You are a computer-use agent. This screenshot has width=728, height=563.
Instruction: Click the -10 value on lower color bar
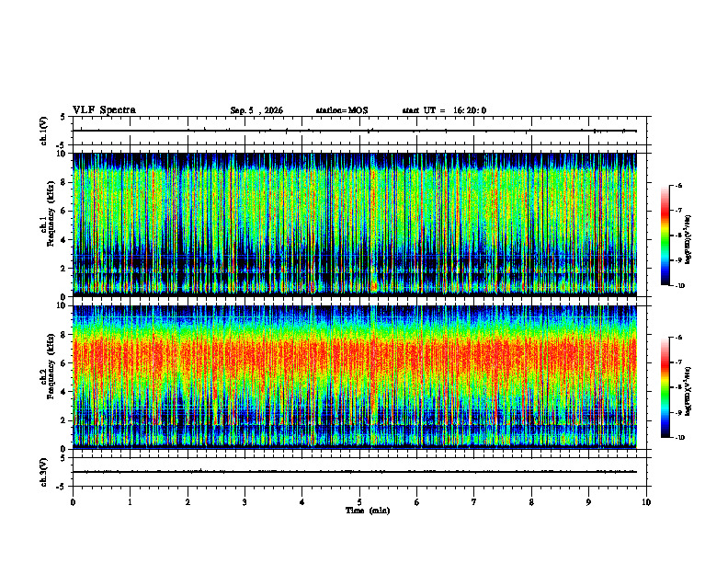pos(679,438)
